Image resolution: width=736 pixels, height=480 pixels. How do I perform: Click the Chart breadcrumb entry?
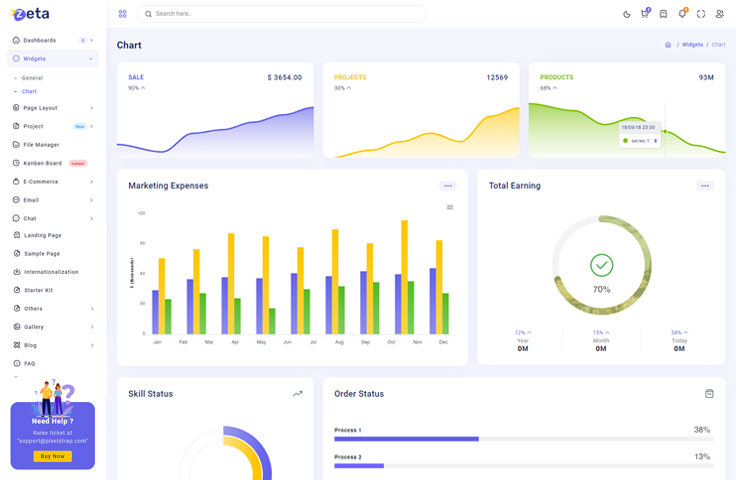[718, 45]
